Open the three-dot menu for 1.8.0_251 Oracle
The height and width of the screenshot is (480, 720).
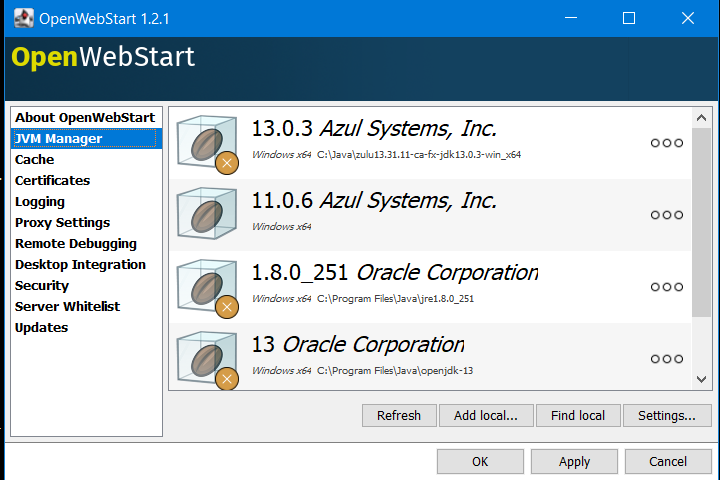(x=667, y=287)
